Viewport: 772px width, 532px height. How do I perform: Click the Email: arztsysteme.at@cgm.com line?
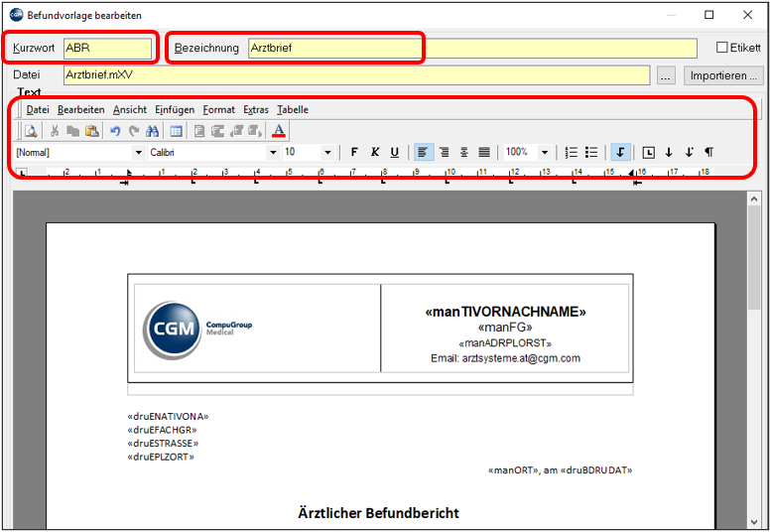tap(506, 358)
